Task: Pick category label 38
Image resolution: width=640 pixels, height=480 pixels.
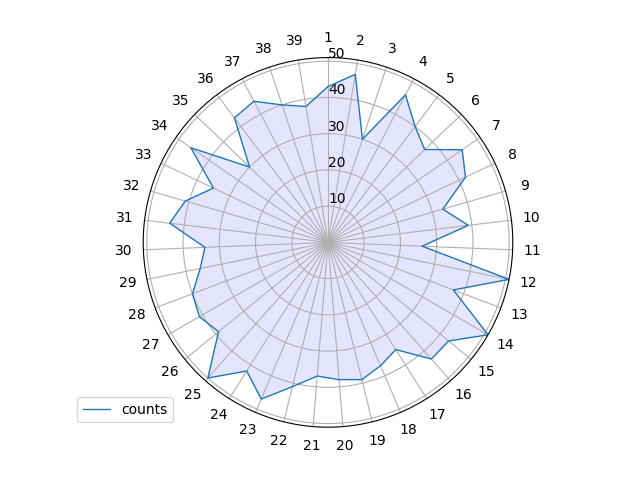Action: coord(263,49)
